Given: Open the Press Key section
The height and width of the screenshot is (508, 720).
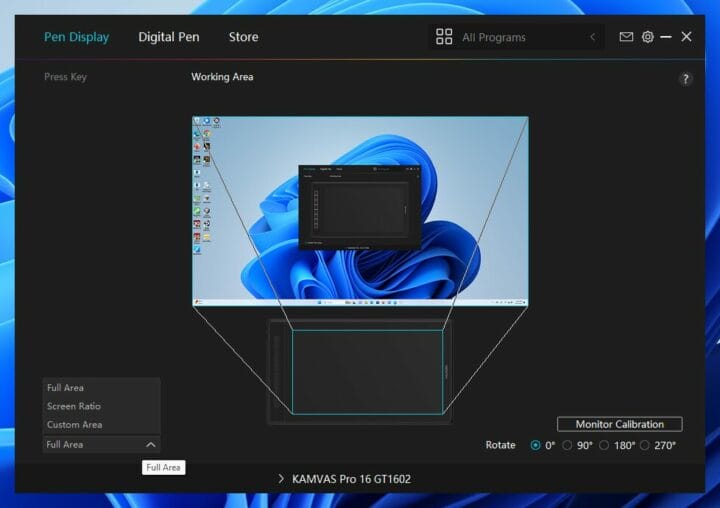Looking at the screenshot, I should pyautogui.click(x=65, y=77).
